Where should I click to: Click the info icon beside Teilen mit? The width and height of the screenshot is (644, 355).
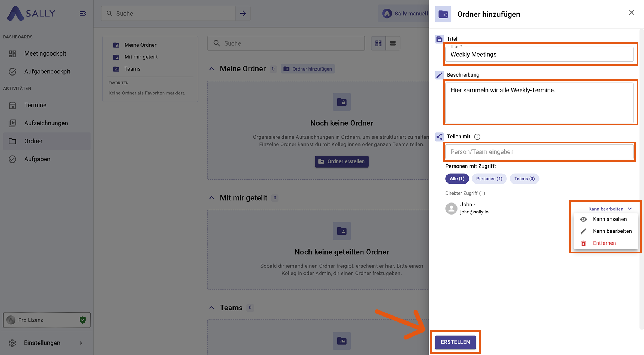click(477, 137)
